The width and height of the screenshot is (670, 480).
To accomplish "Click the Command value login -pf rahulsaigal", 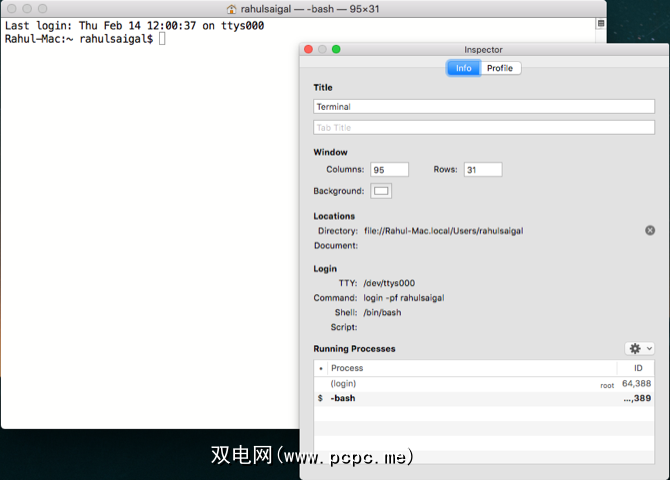I will pos(404,298).
